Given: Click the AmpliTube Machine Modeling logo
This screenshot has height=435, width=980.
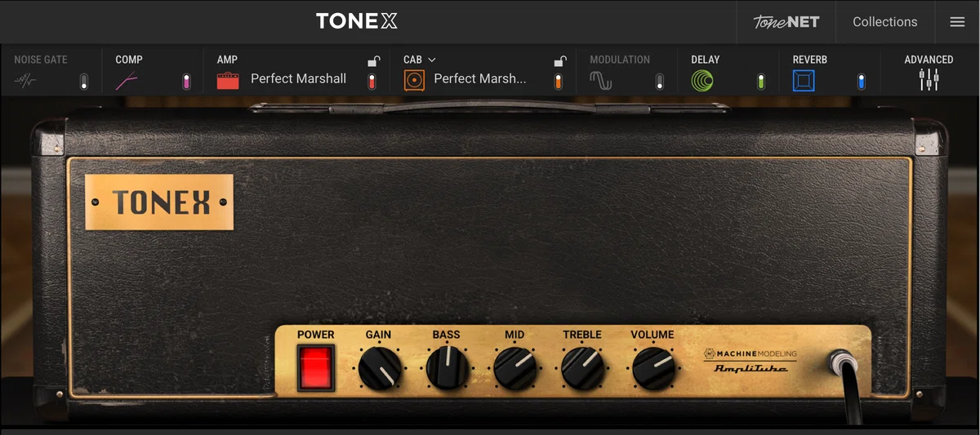Looking at the screenshot, I should 751,361.
